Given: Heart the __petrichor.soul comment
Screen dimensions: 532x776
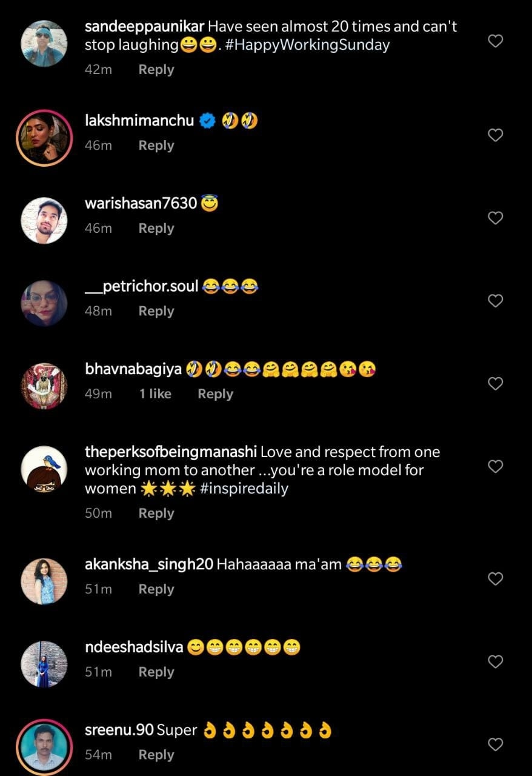Looking at the screenshot, I should coord(496,301).
